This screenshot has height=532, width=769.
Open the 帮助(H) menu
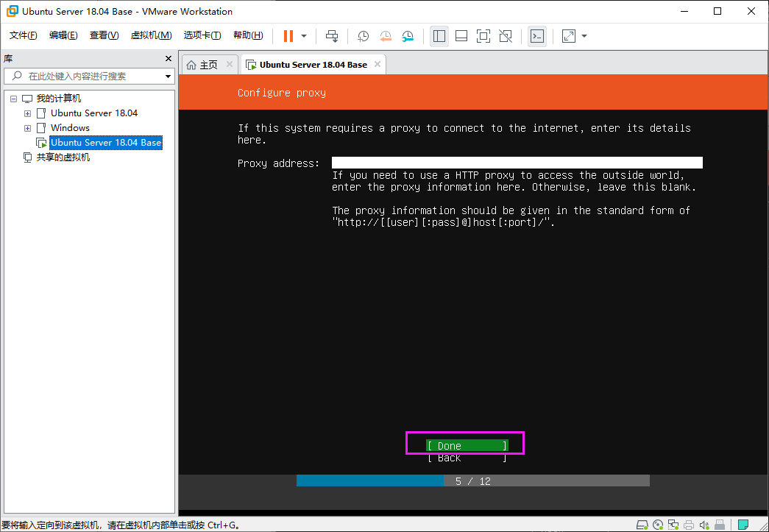click(248, 35)
